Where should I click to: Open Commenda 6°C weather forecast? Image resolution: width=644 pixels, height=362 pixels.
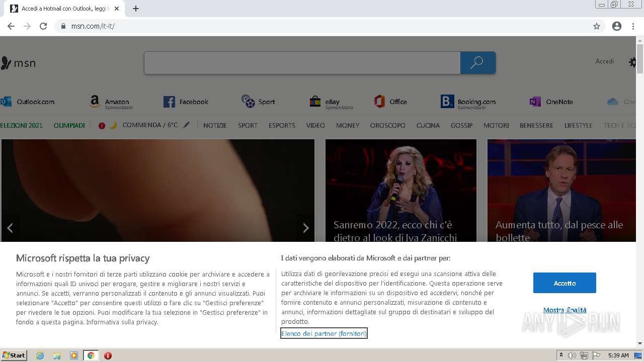(150, 125)
